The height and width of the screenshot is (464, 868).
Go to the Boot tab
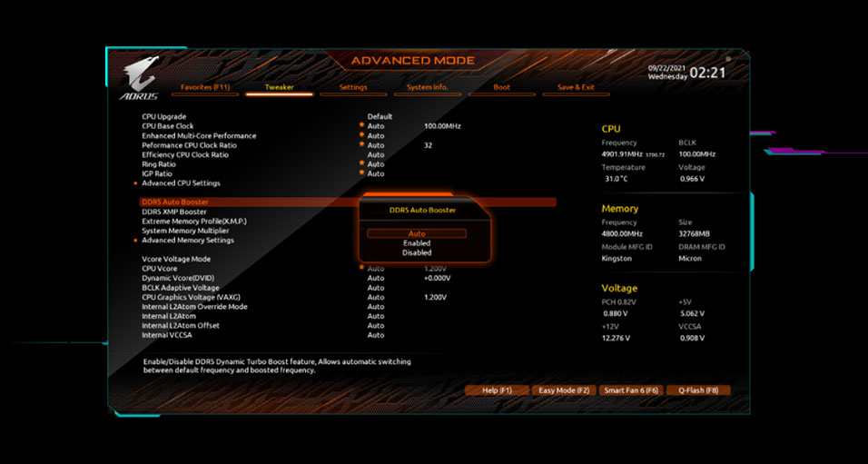[501, 88]
